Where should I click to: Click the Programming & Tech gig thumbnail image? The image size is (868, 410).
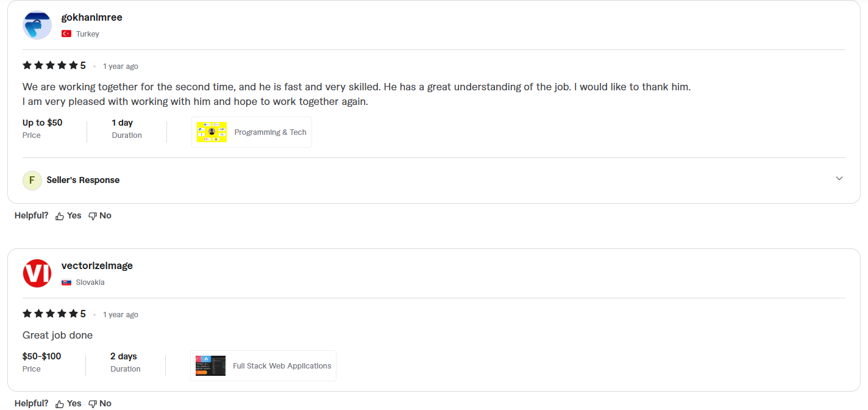click(x=211, y=132)
